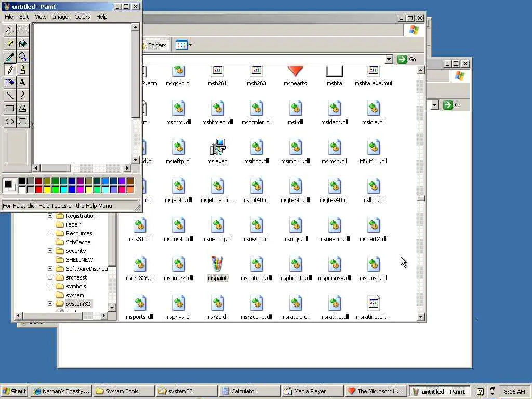Select the SchCache folder in tree
532x399 pixels.
click(x=78, y=242)
